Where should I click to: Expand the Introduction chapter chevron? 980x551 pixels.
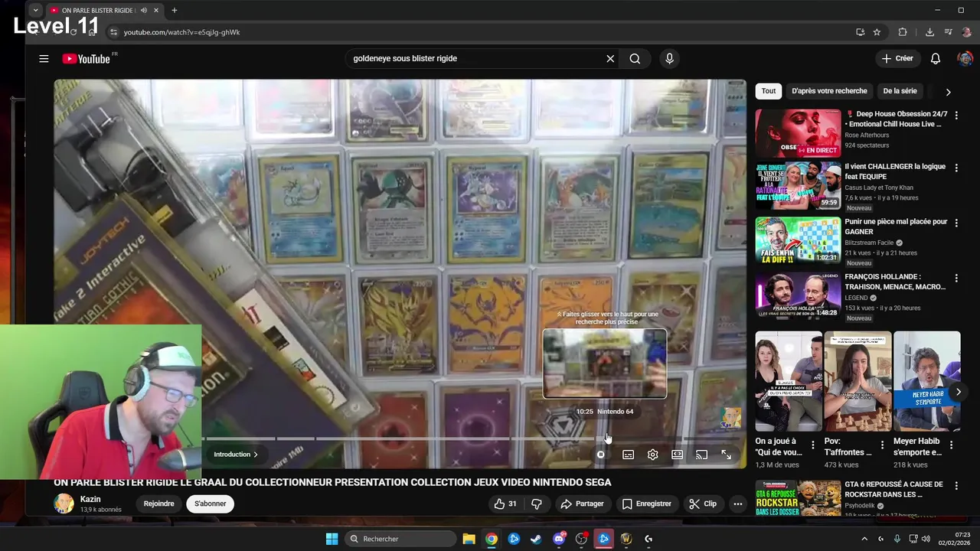coord(256,455)
